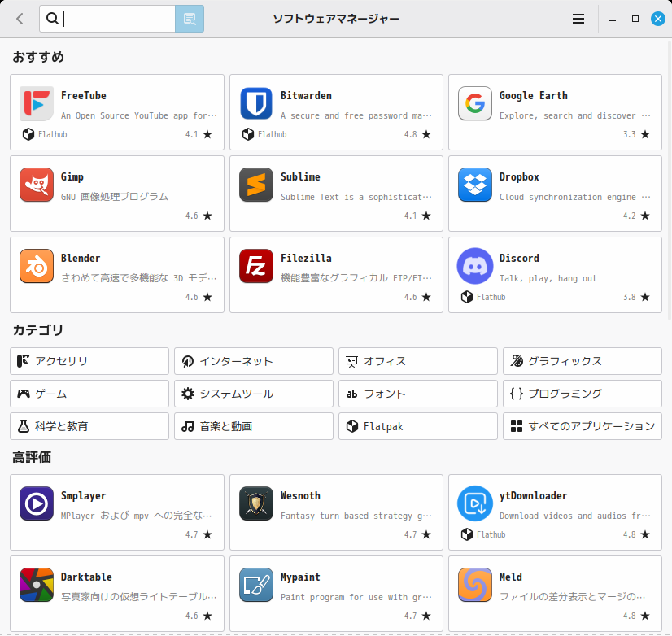The width and height of the screenshot is (672, 636).
Task: Open the インターネット category
Action: [254, 361]
